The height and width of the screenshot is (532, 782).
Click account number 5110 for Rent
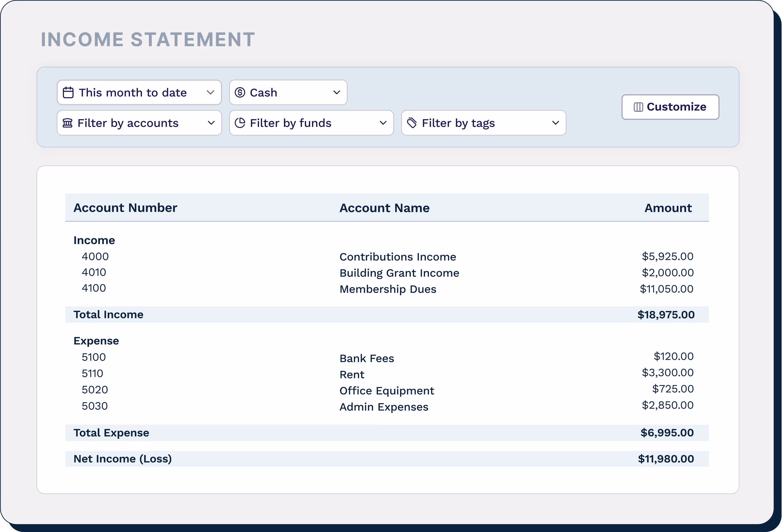[x=92, y=373]
